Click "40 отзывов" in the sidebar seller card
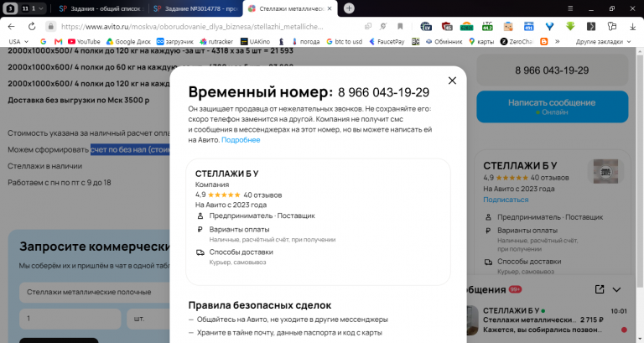 pyautogui.click(x=549, y=178)
